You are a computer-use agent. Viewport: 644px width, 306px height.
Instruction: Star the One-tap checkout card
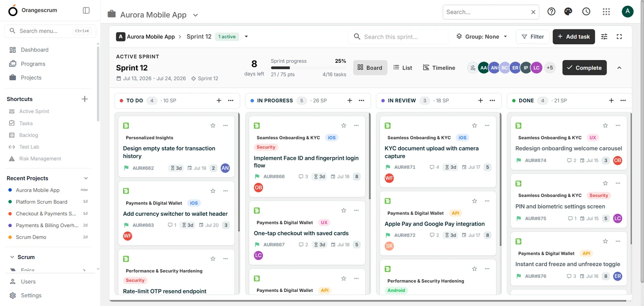point(344,211)
